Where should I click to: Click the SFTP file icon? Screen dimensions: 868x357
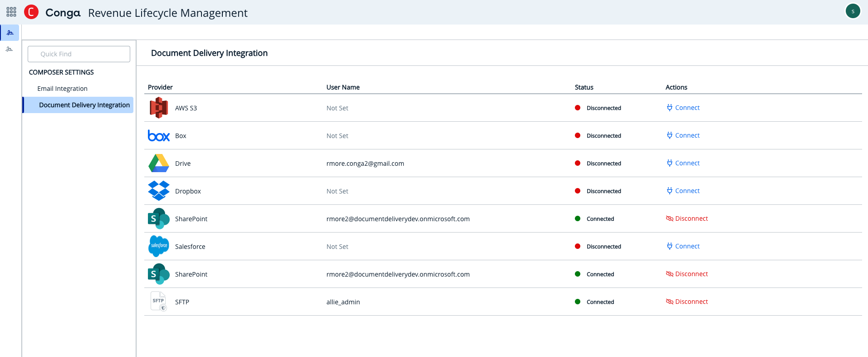(159, 302)
